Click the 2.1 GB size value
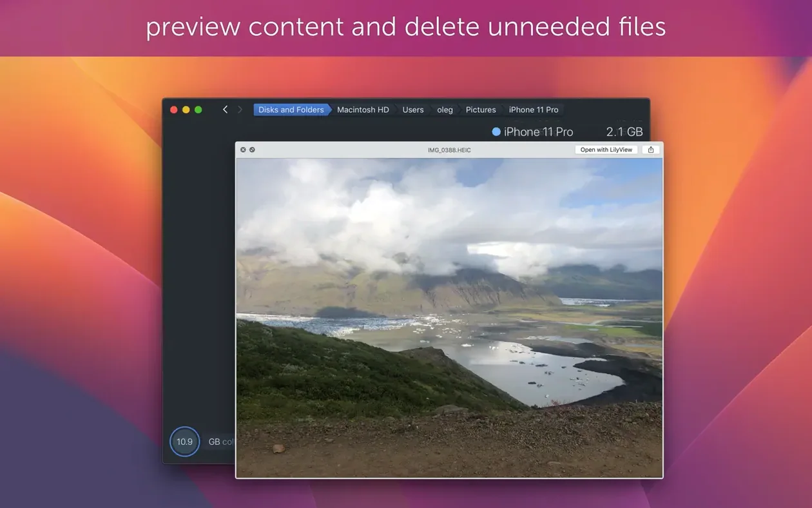 [624, 132]
